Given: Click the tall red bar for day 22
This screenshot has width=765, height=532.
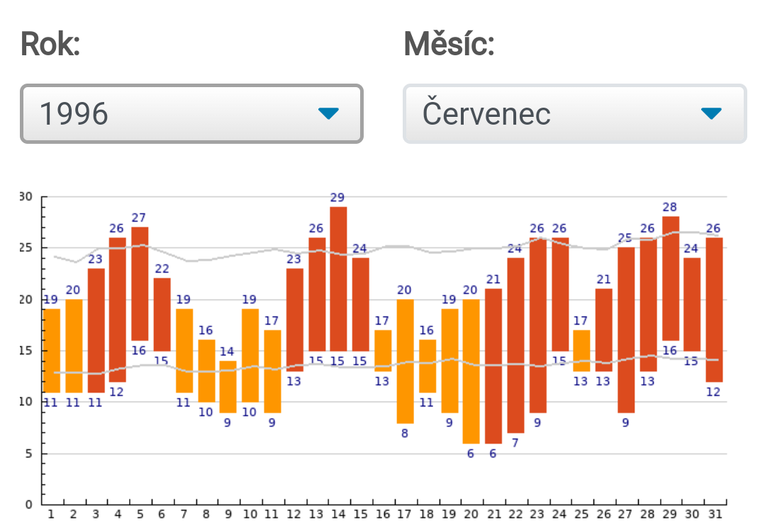Looking at the screenshot, I should pos(515,345).
